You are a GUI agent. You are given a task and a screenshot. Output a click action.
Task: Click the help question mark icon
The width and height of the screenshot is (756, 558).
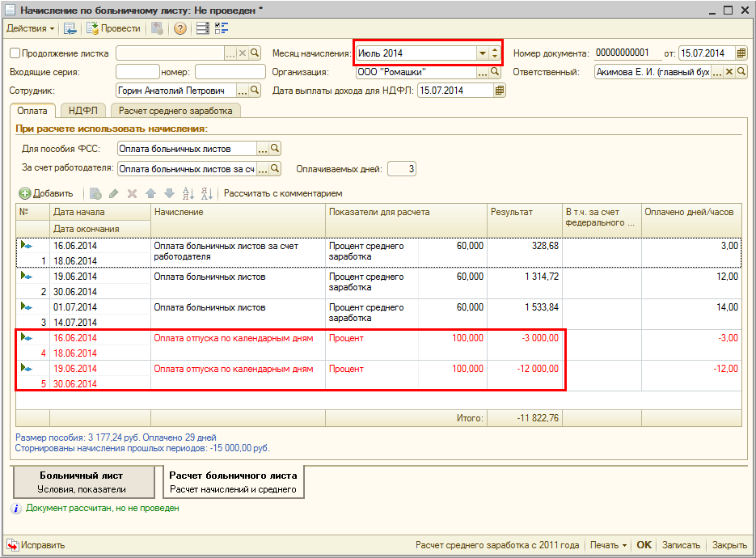coord(179,28)
